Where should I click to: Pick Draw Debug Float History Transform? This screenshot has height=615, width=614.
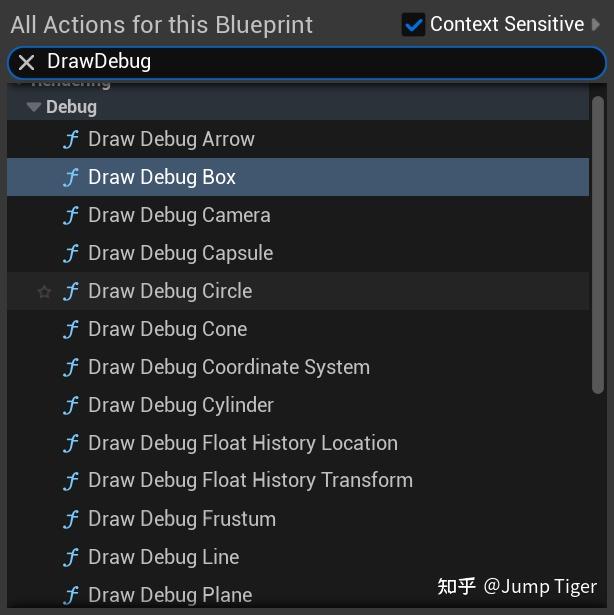250,481
